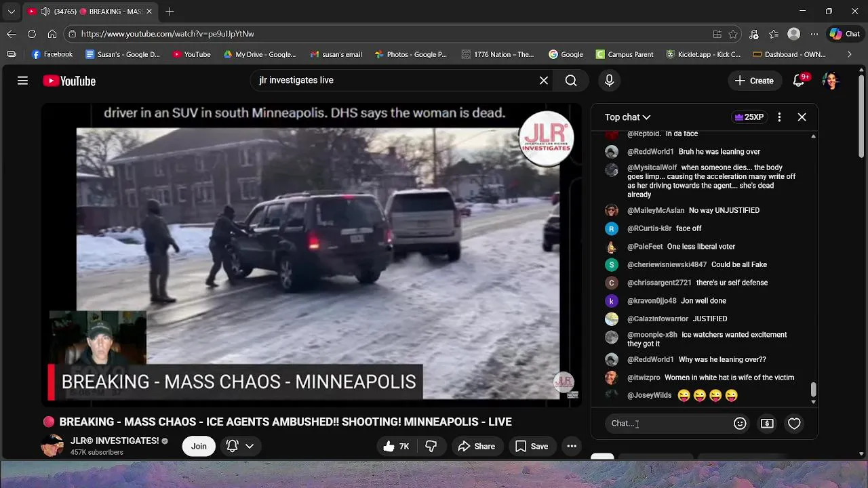Share the video

pyautogui.click(x=477, y=446)
